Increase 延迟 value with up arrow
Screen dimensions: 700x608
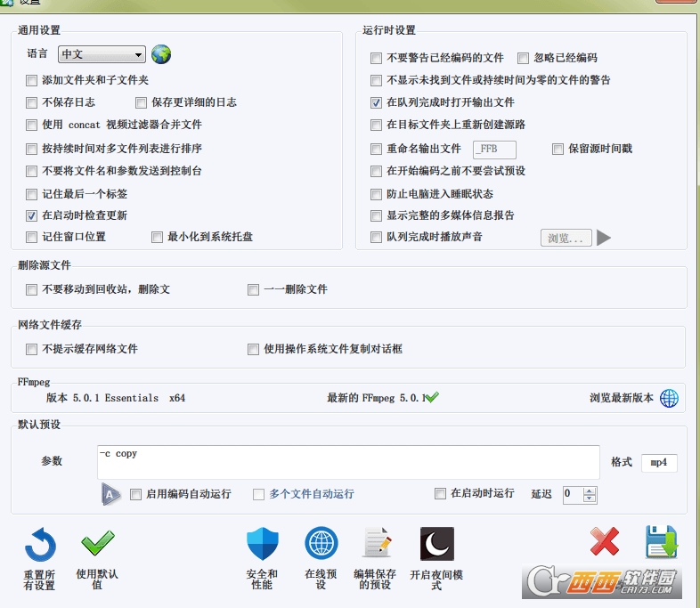point(590,490)
